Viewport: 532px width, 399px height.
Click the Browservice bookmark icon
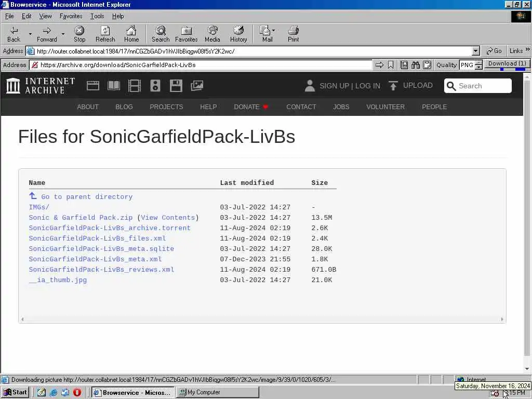pos(391,65)
